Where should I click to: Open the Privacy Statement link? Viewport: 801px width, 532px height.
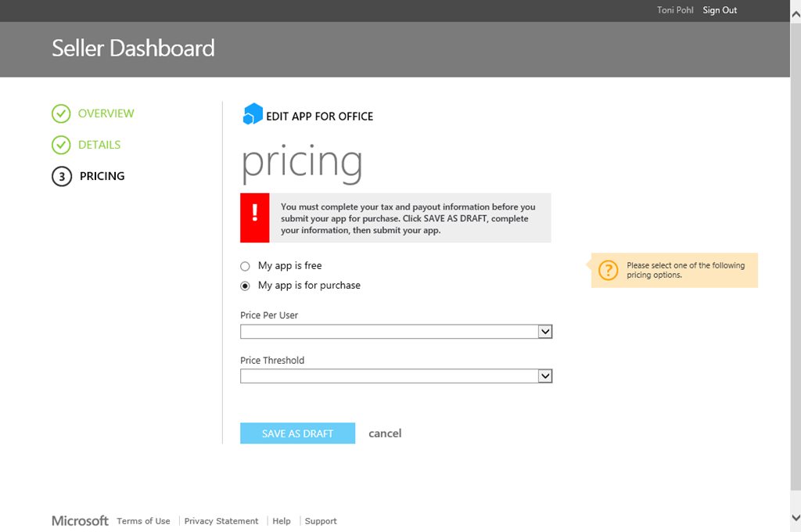pyautogui.click(x=221, y=521)
